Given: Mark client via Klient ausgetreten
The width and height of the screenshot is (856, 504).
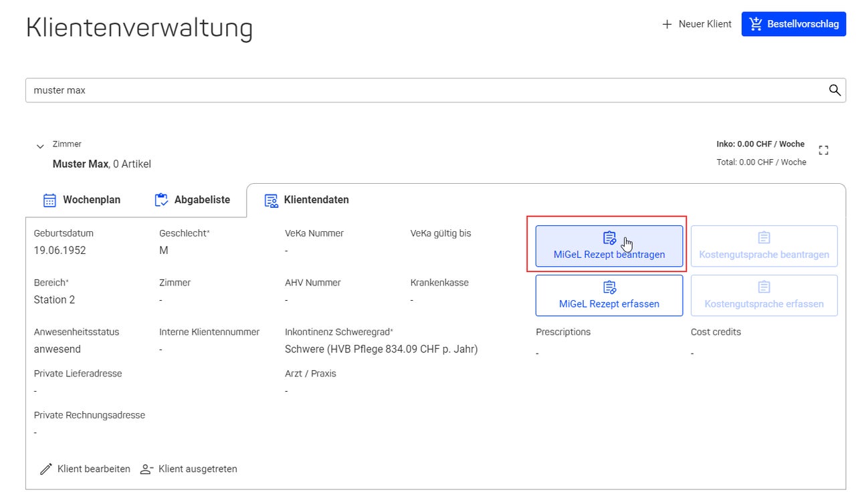Looking at the screenshot, I should (189, 469).
